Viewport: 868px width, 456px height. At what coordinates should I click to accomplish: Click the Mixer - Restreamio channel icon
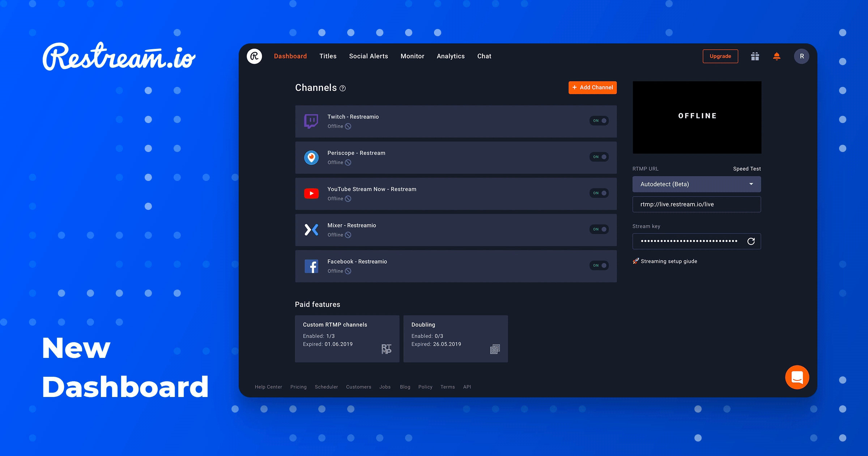311,229
